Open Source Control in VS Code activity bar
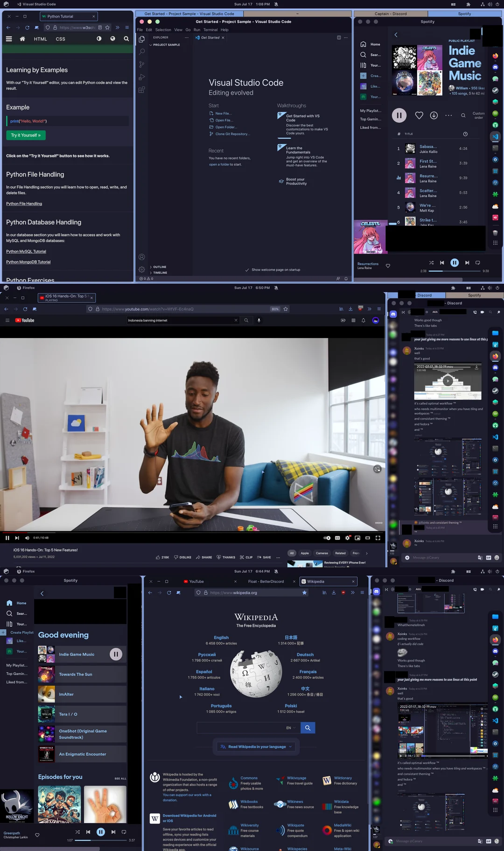The height and width of the screenshot is (851, 504). [x=141, y=64]
